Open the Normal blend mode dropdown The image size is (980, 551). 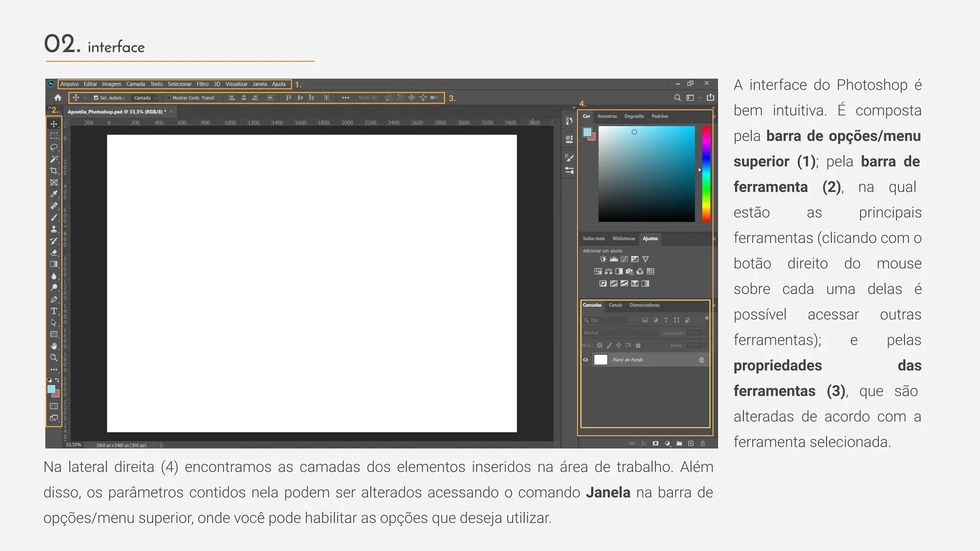[620, 333]
